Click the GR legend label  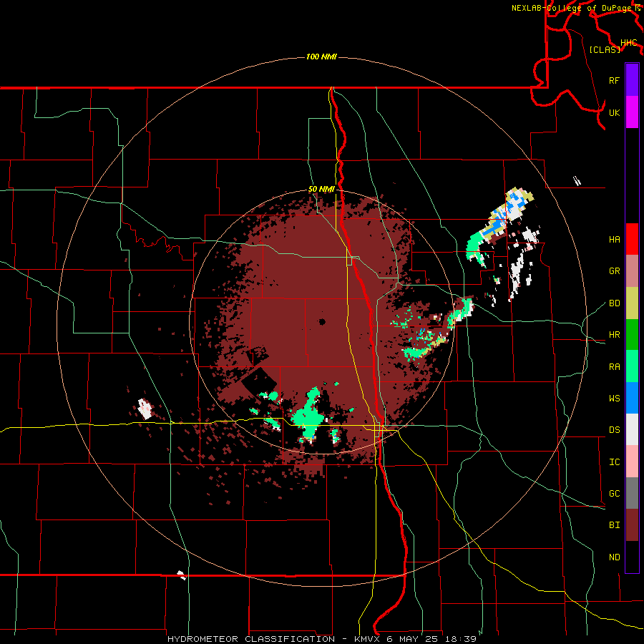click(x=614, y=271)
